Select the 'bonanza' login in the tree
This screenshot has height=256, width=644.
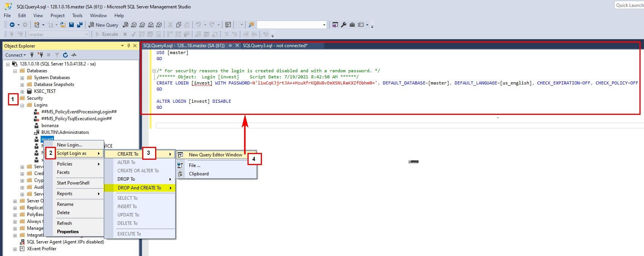tap(50, 126)
